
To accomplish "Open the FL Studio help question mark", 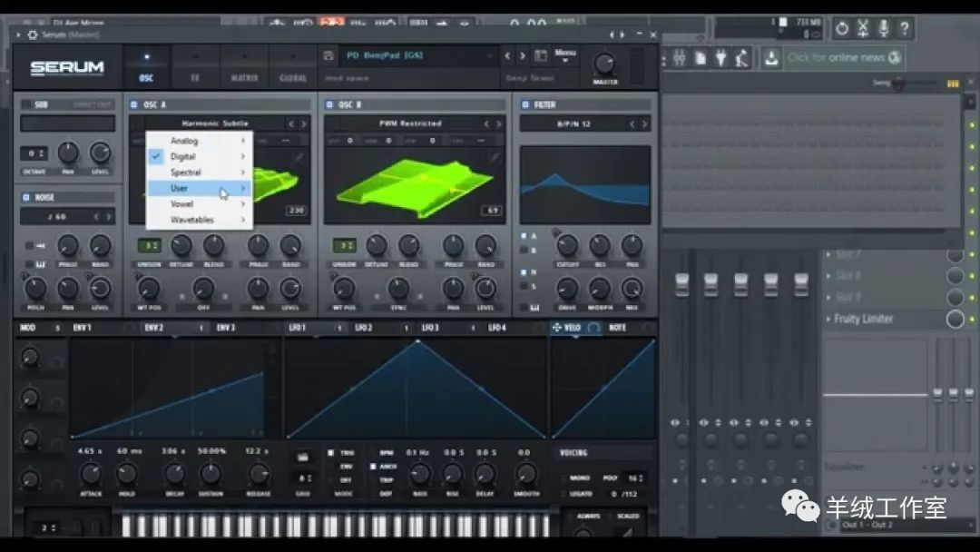I will click(905, 29).
